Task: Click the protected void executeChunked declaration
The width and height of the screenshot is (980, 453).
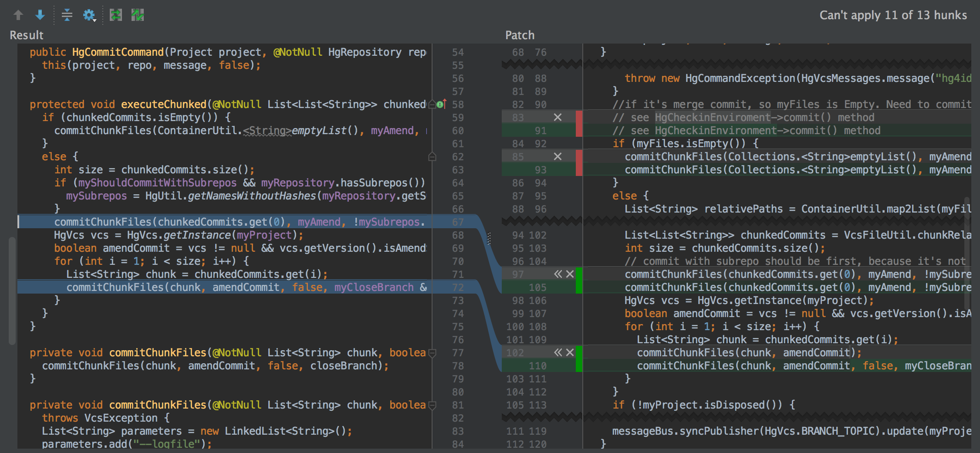Action: (228, 105)
